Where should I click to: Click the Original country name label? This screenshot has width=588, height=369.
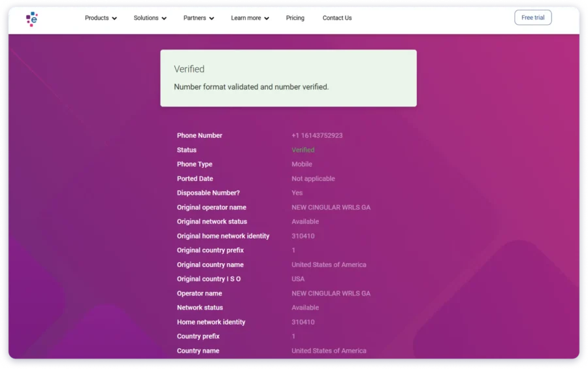click(x=210, y=265)
